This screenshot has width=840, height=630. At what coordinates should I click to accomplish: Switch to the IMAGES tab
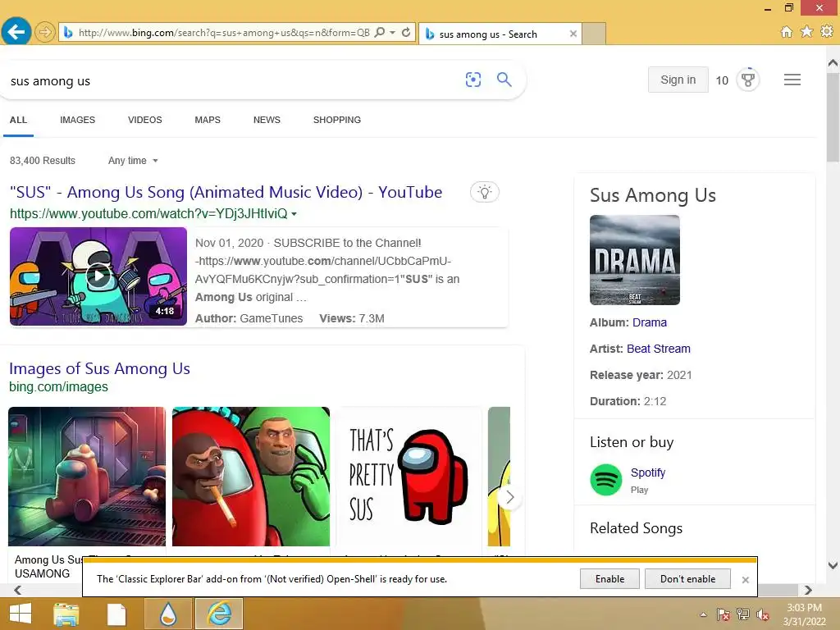click(78, 120)
